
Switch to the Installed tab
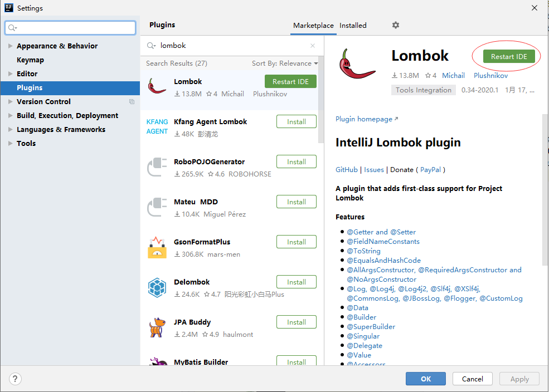click(x=353, y=26)
